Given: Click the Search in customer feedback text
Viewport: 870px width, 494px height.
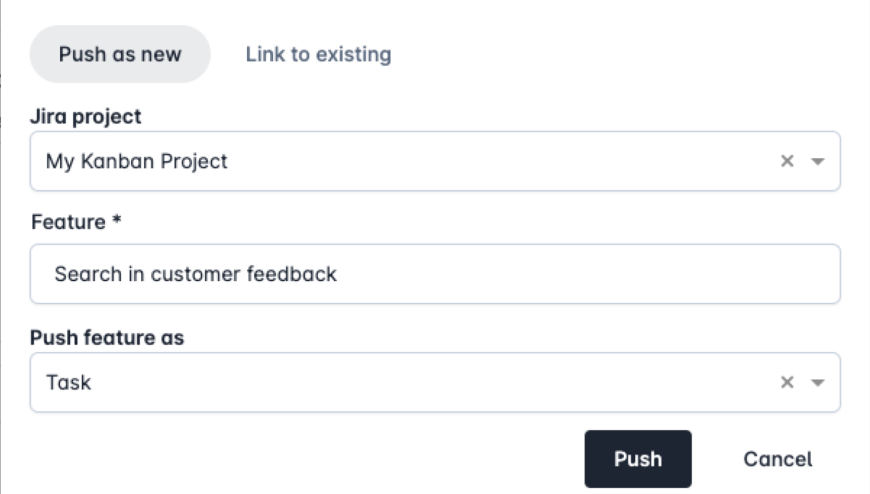Looking at the screenshot, I should [x=196, y=274].
